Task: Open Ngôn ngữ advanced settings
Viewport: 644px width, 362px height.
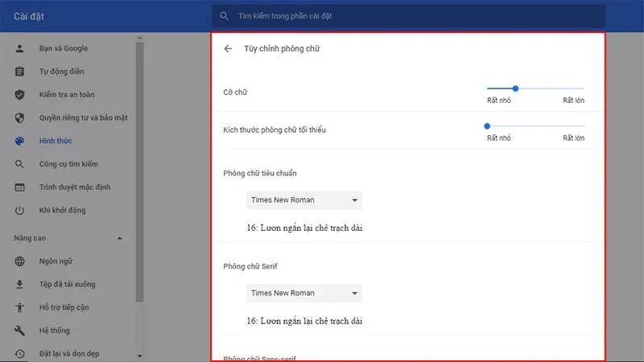Action: click(56, 261)
